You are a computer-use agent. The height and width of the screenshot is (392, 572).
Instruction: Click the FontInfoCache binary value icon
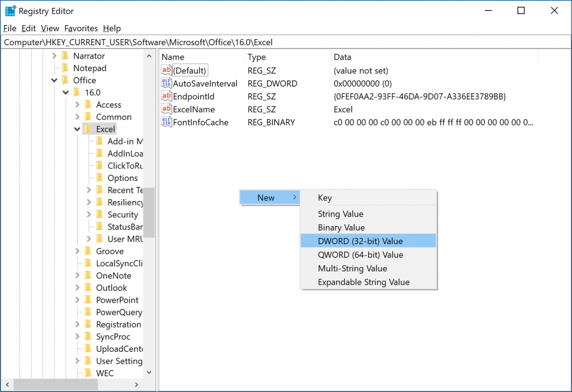(x=166, y=122)
